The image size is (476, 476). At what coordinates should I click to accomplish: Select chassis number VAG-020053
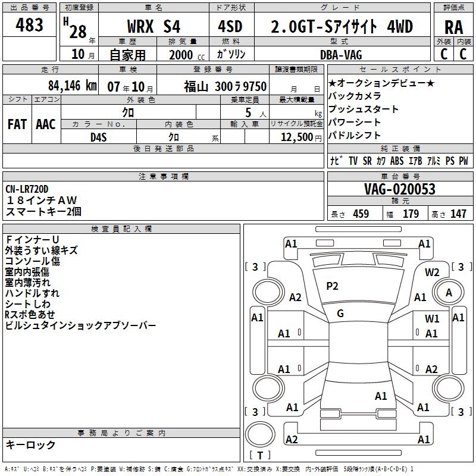pyautogui.click(x=399, y=189)
